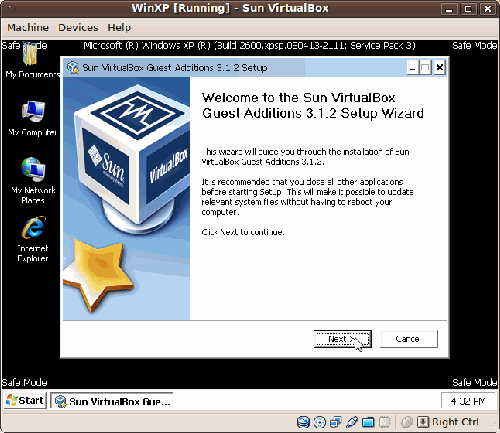Click the host key arrow indicator icon

[423, 422]
